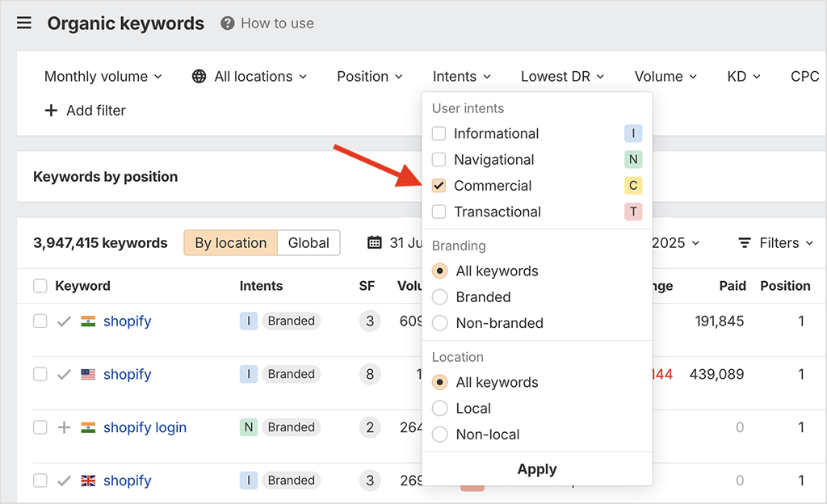The height and width of the screenshot is (504, 827).
Task: Sort by the Paid column header
Action: point(733,286)
